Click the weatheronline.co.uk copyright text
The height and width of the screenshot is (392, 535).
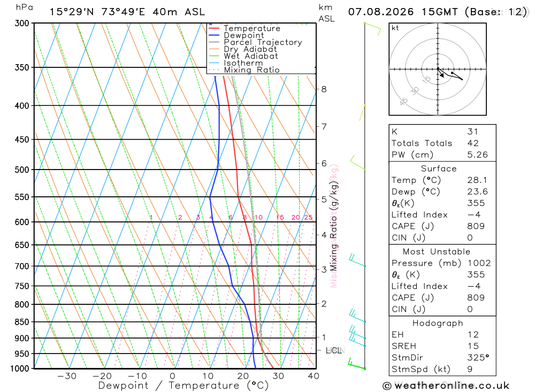tap(446, 386)
